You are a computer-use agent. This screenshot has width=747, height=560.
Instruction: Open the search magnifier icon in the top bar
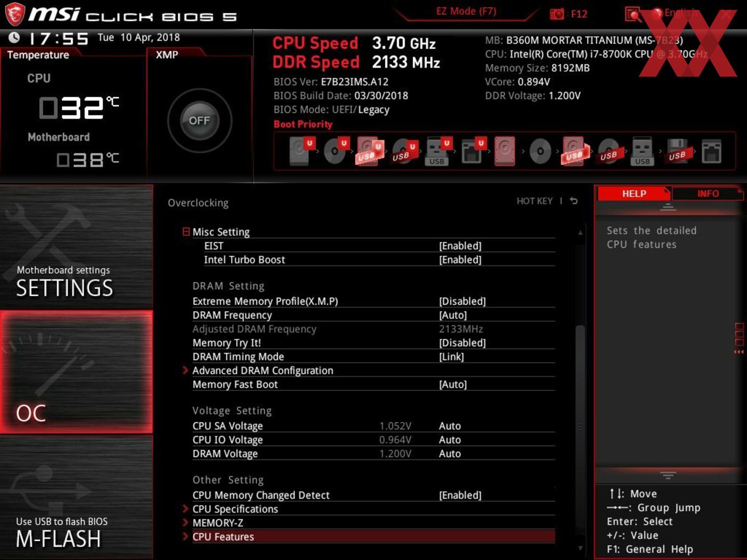pyautogui.click(x=633, y=14)
